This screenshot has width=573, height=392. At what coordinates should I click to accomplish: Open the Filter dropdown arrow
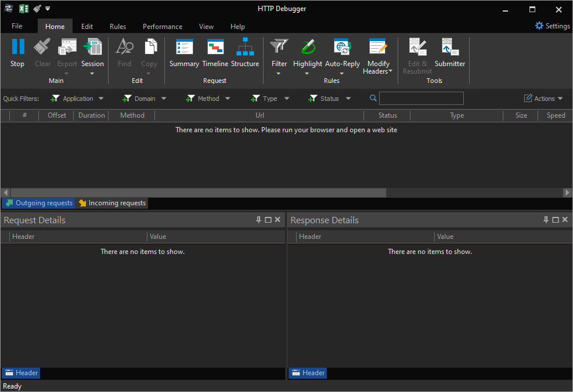(279, 74)
